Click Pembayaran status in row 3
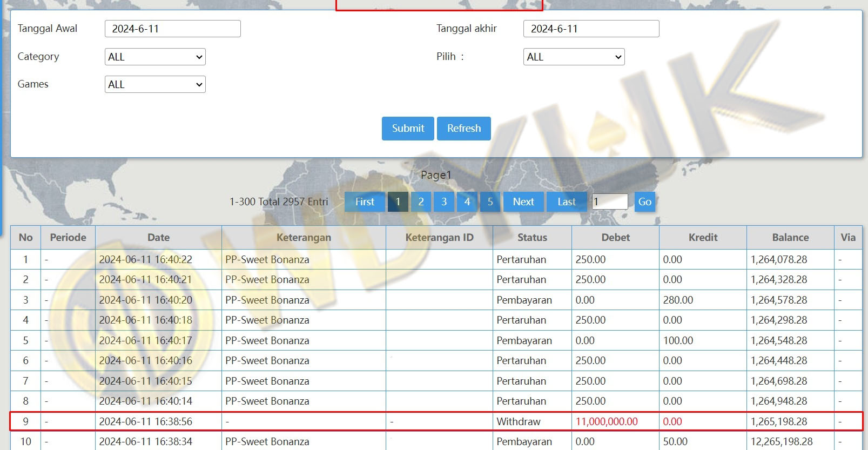 tap(524, 300)
